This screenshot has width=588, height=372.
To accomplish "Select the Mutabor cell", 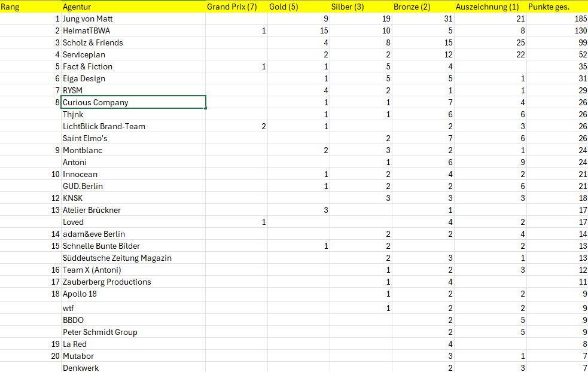I will (133, 356).
